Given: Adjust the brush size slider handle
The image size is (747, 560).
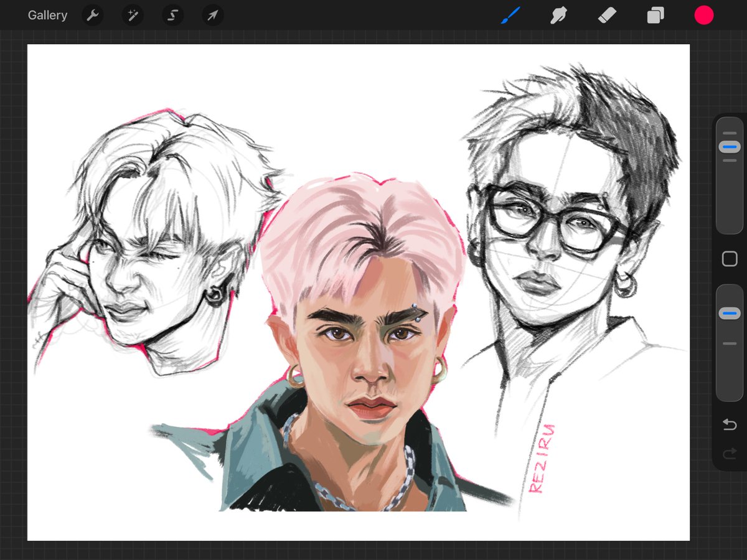Looking at the screenshot, I should [729, 147].
